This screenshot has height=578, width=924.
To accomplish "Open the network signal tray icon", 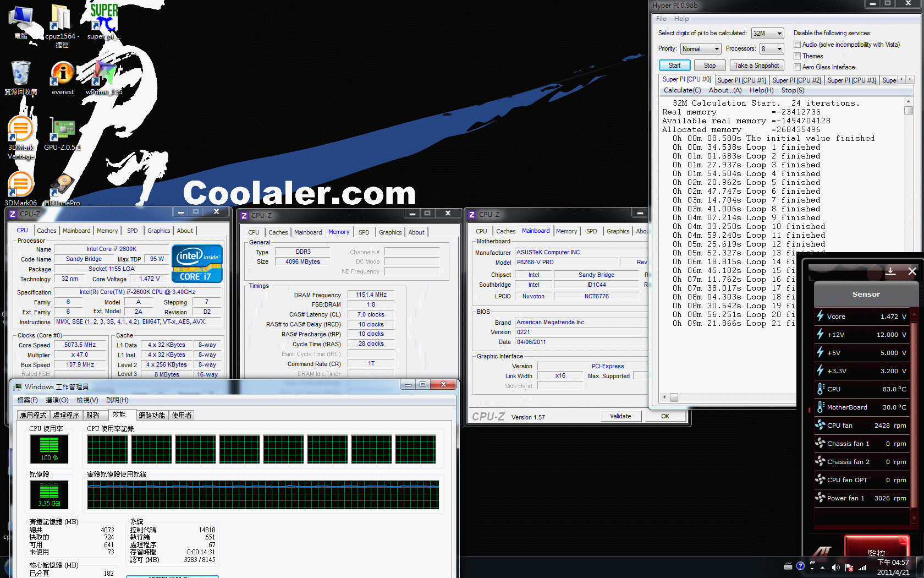I will click(862, 567).
